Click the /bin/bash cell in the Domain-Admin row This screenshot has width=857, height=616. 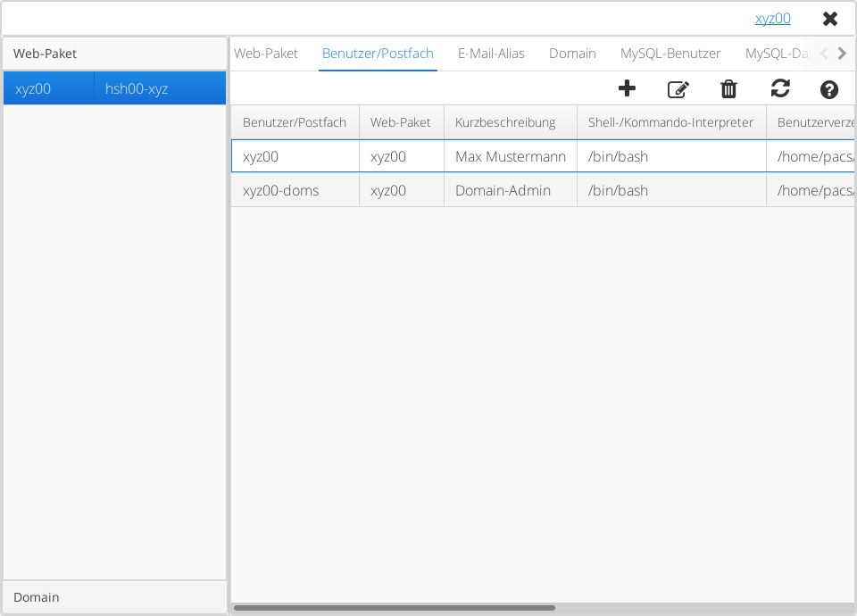click(671, 190)
